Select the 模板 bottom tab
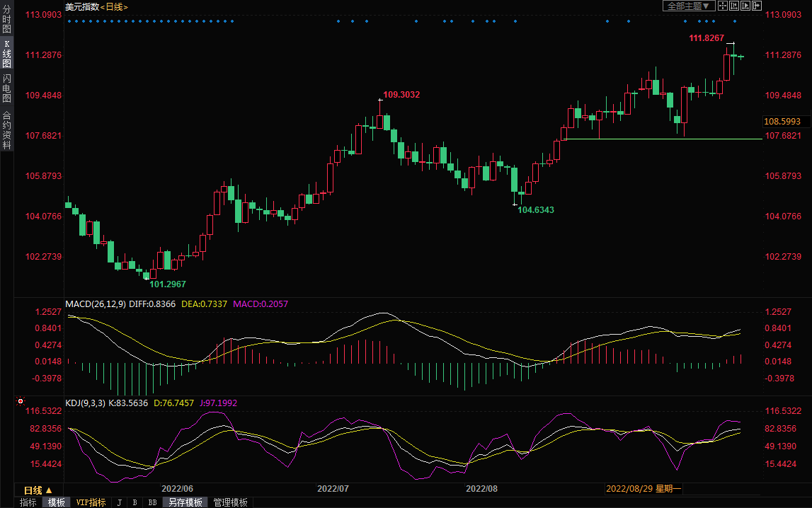The image size is (812, 508). pos(57,502)
